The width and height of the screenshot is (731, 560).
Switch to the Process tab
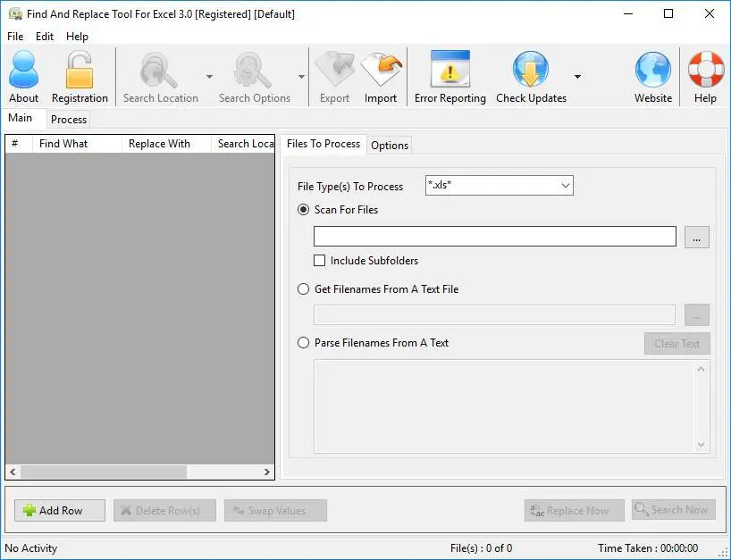pos(69,120)
